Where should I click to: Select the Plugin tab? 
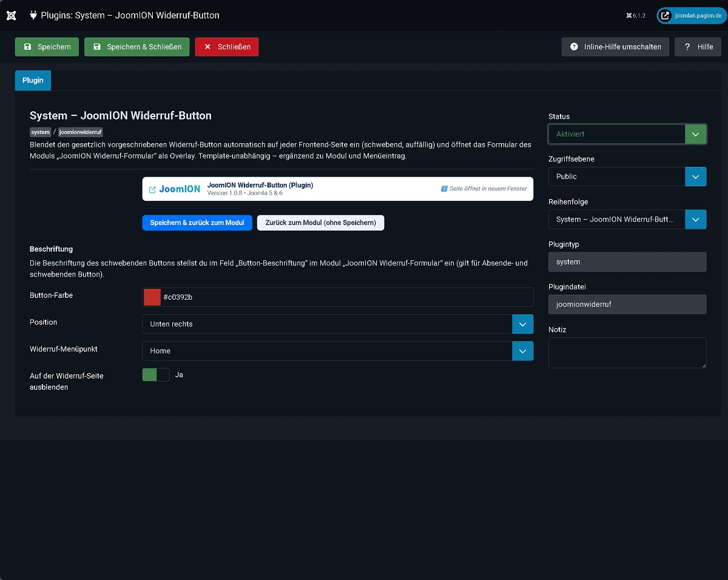tap(33, 80)
